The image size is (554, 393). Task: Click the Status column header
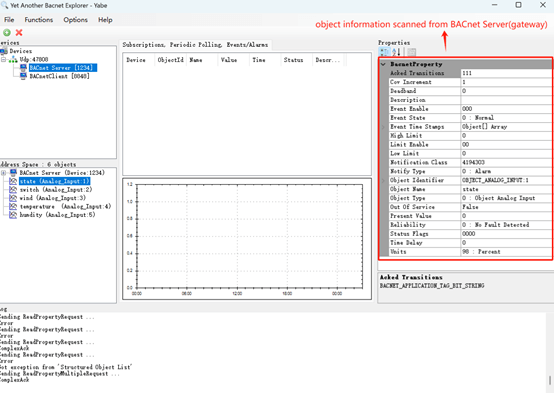pos(296,60)
